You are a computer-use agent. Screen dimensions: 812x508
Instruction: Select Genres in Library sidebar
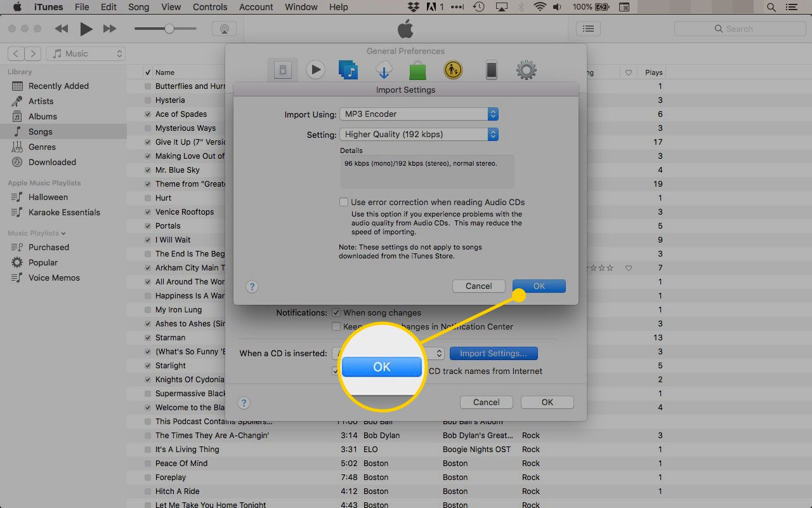click(42, 147)
